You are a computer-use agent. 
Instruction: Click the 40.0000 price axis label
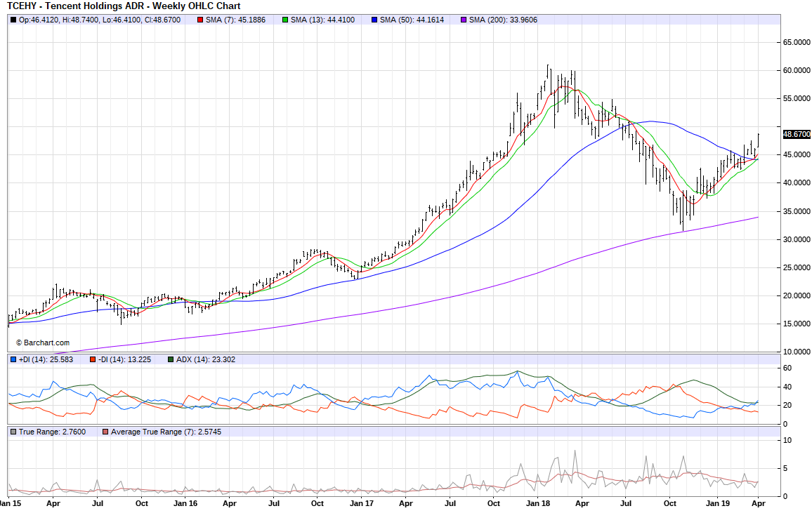pos(797,182)
